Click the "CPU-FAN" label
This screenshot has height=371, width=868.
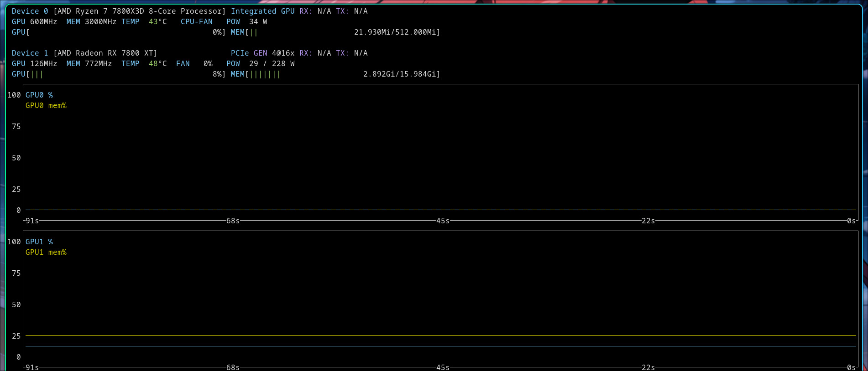click(x=197, y=21)
